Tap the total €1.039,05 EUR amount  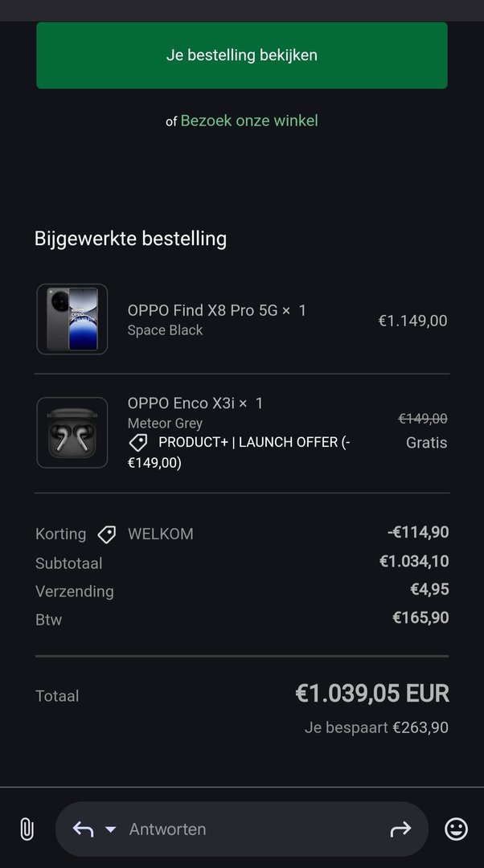pyautogui.click(x=372, y=694)
